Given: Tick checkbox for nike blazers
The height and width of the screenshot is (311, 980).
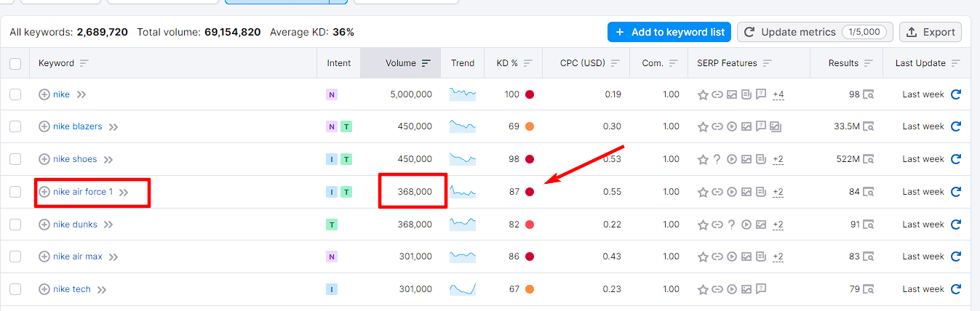Looking at the screenshot, I should click(x=15, y=126).
